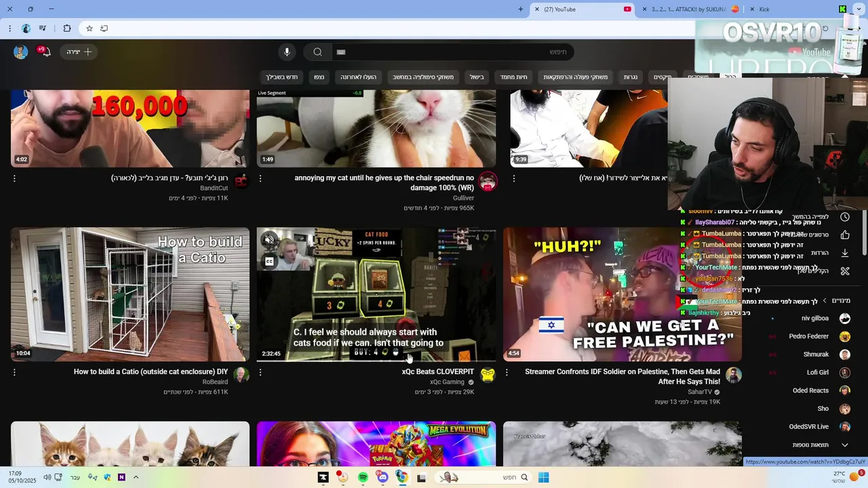Click the YouTube search input field

tap(452, 52)
